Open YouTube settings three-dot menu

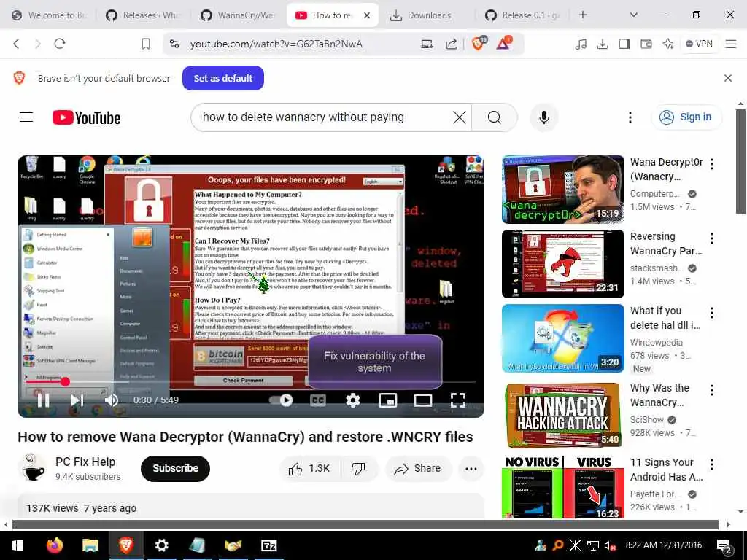coord(630,117)
